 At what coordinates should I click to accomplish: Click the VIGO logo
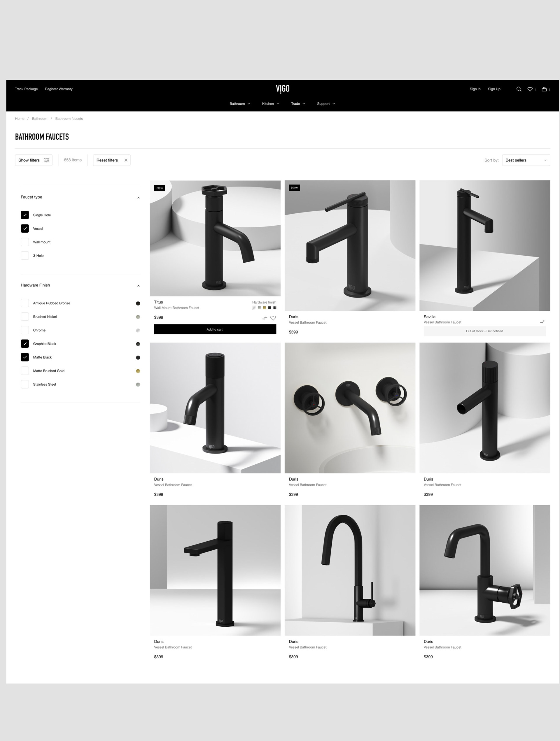click(x=283, y=89)
